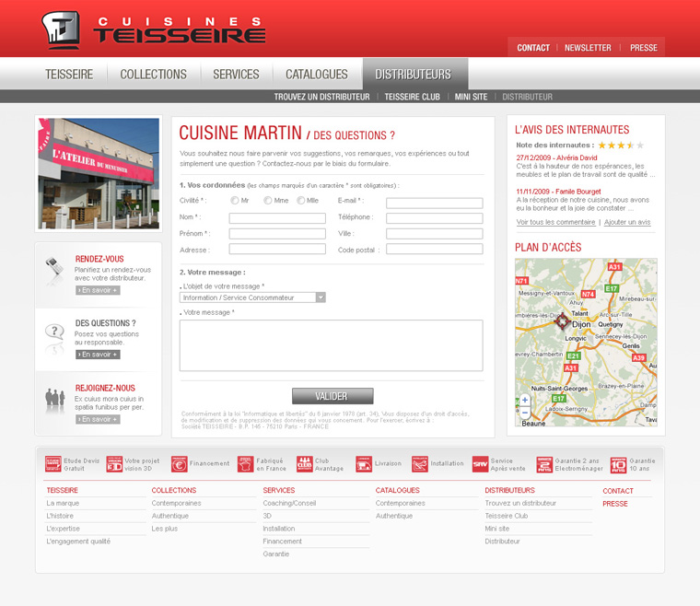Click footer link La marque

point(63,503)
